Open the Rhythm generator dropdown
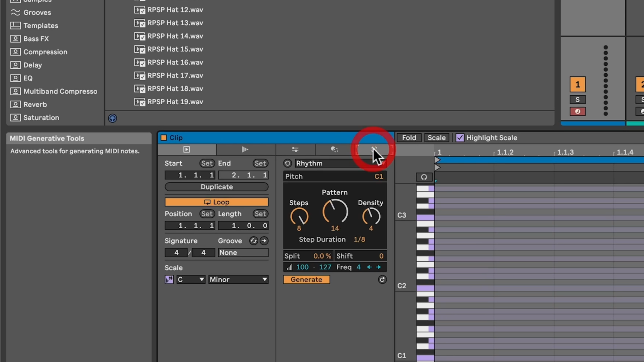The width and height of the screenshot is (644, 362). tap(341, 163)
